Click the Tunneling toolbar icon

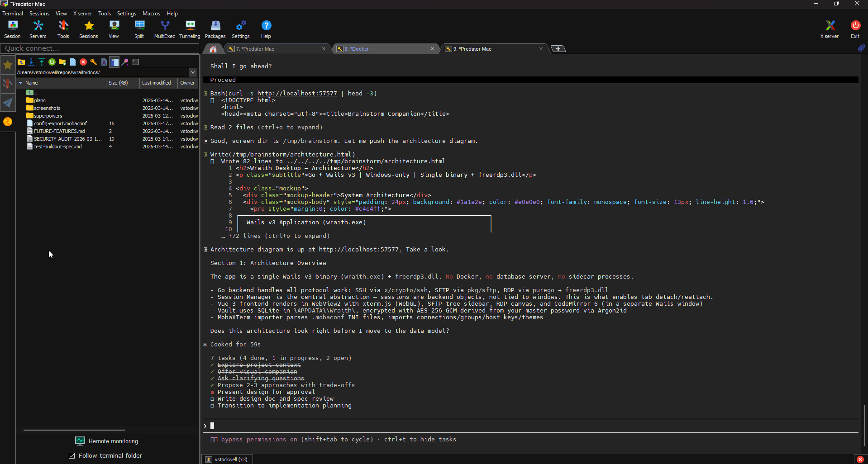point(190,29)
